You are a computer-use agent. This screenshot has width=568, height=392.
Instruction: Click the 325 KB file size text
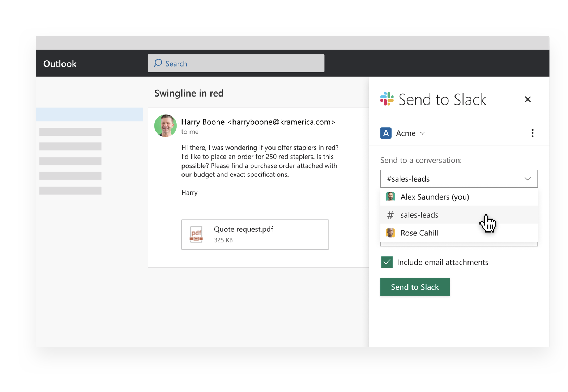click(223, 240)
